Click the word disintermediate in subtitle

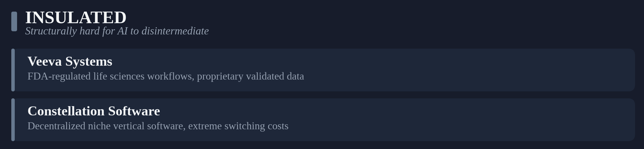click(x=175, y=31)
